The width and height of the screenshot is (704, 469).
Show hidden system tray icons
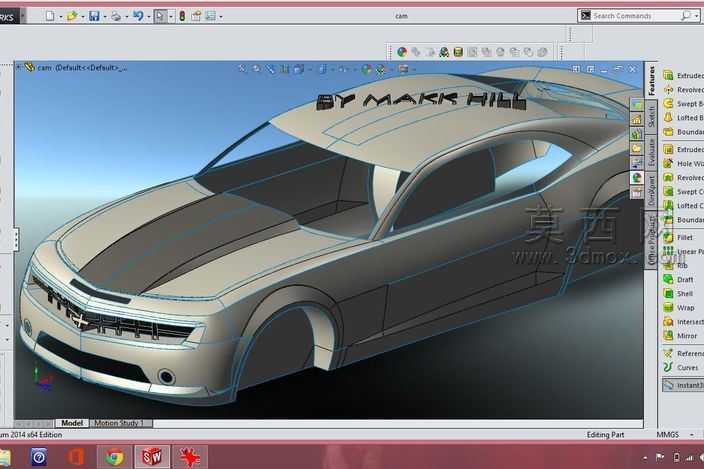pyautogui.click(x=645, y=458)
